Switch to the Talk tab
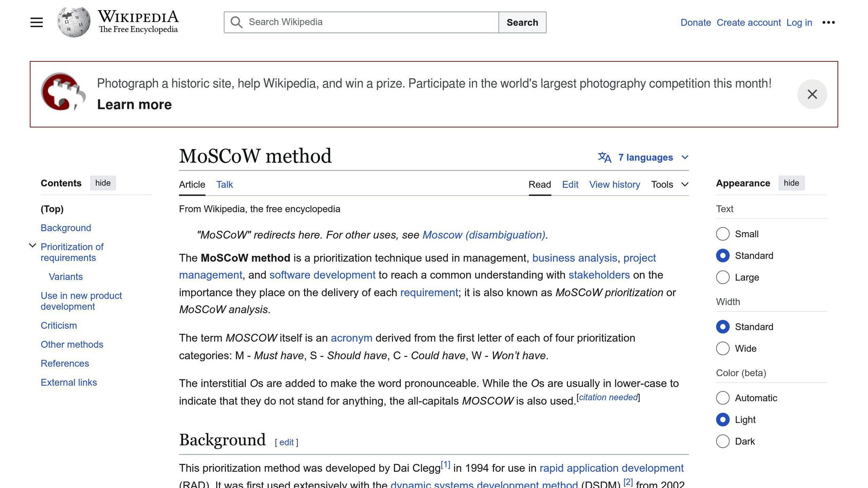The image size is (868, 488). [x=224, y=184]
